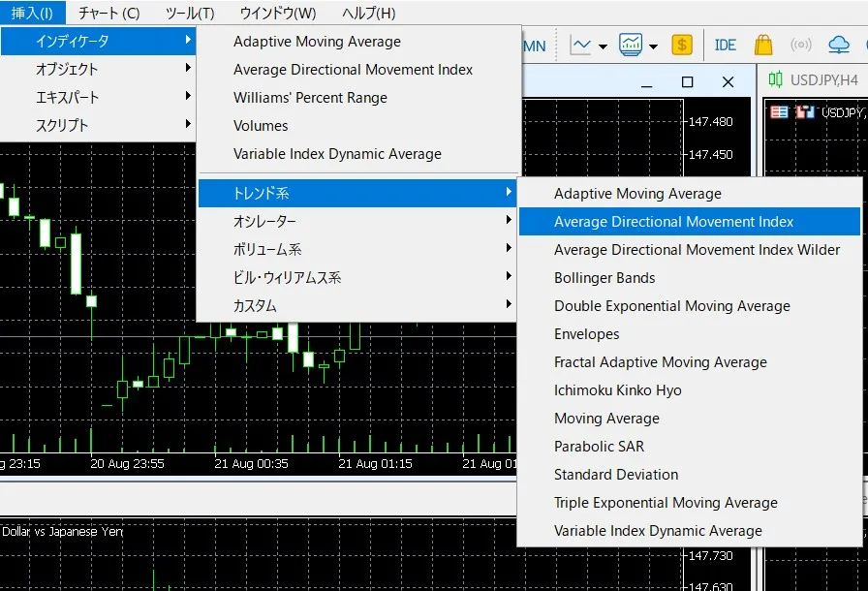The image size is (868, 591).
Task: Click the indicators list monitor icon
Action: 631,46
